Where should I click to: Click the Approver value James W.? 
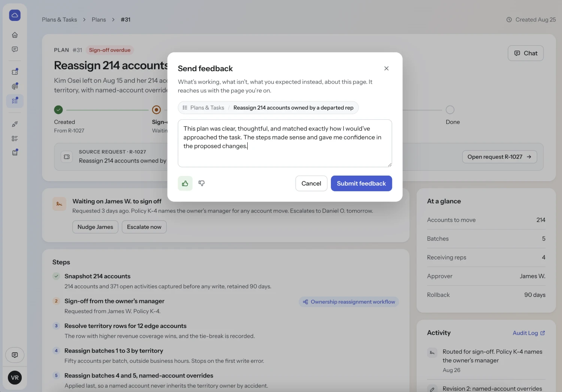[x=532, y=276]
